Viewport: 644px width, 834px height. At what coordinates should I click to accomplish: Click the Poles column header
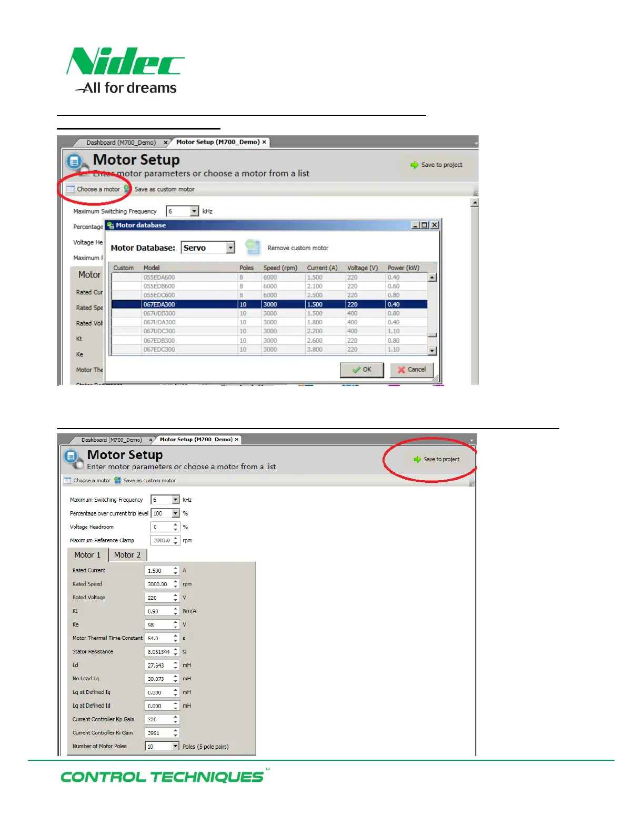249,267
